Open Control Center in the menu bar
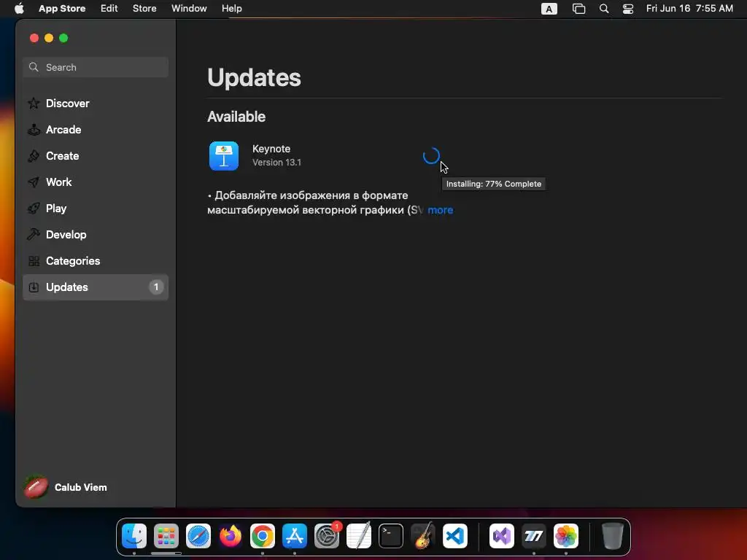The height and width of the screenshot is (560, 747). 628,9
